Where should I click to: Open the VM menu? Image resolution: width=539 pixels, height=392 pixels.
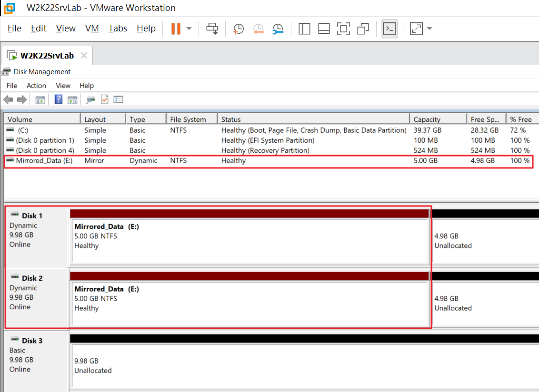[92, 28]
